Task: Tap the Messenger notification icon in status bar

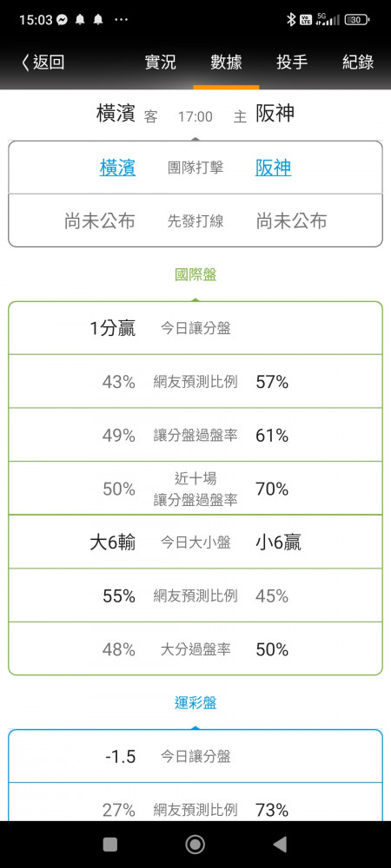Action: pyautogui.click(x=62, y=20)
